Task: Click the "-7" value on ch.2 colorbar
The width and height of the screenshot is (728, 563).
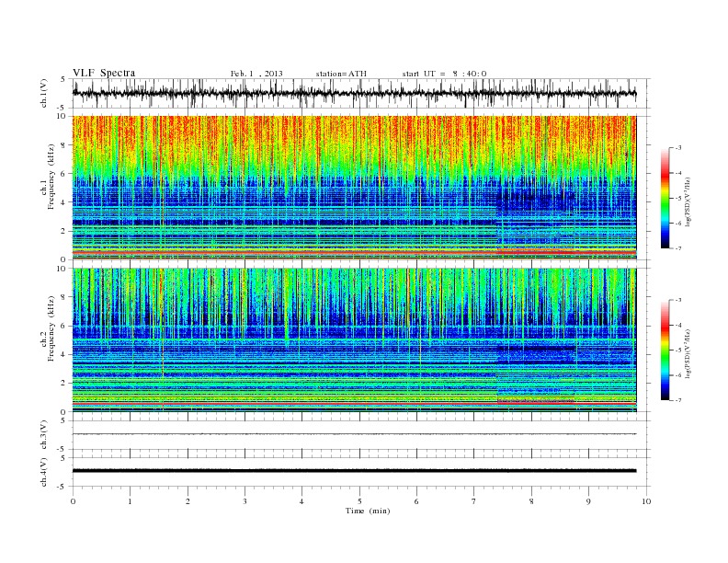Action: [x=678, y=400]
